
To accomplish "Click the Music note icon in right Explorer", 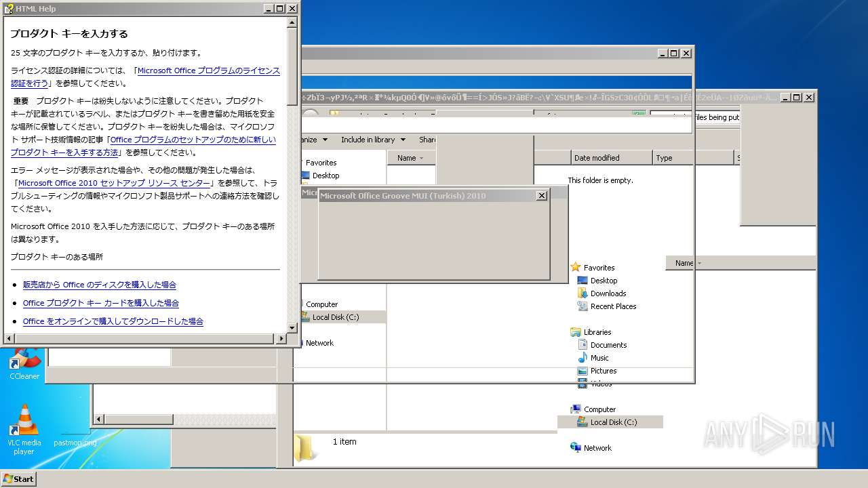I will pos(583,358).
